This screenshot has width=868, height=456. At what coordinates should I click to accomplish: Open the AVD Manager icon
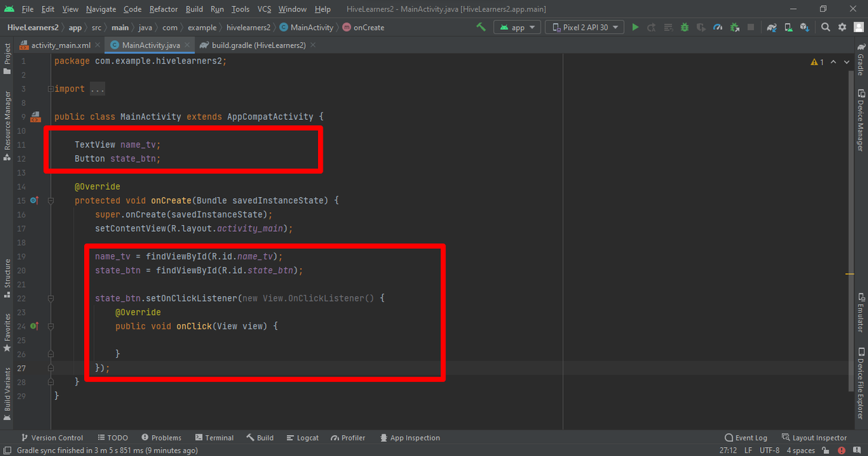tap(788, 28)
